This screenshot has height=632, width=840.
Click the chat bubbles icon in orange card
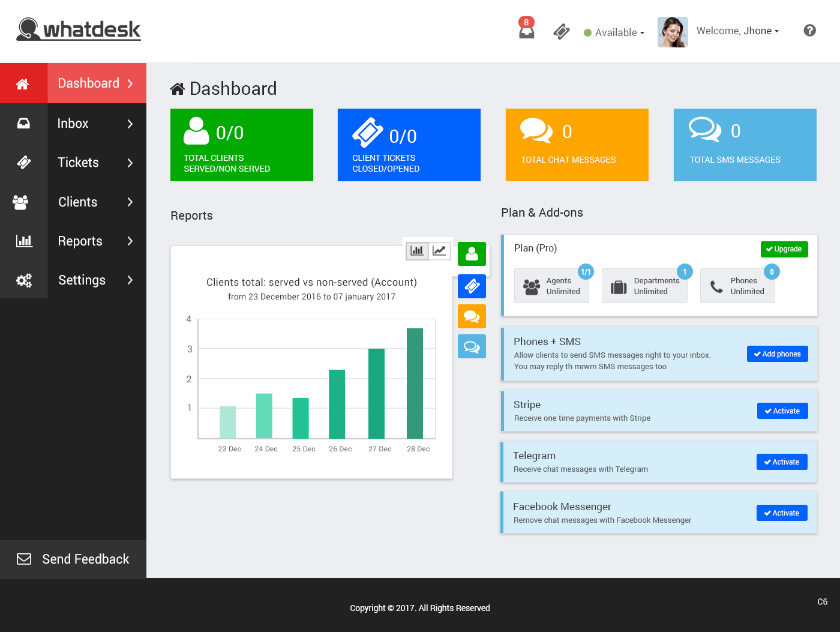tap(536, 130)
